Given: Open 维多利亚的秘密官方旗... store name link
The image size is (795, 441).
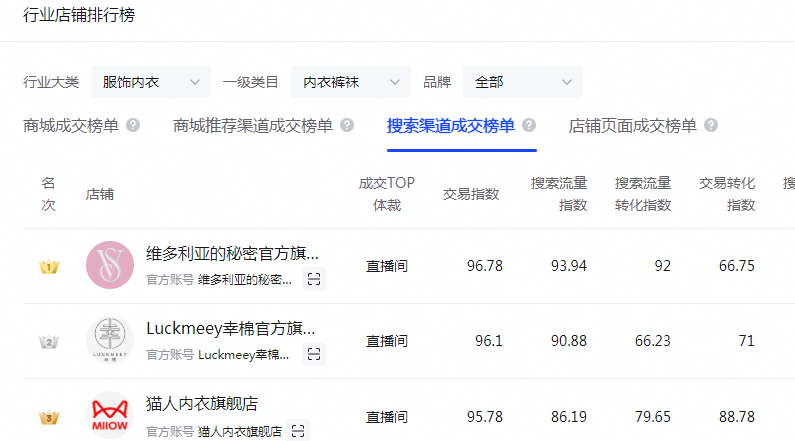Looking at the screenshot, I should 232,253.
